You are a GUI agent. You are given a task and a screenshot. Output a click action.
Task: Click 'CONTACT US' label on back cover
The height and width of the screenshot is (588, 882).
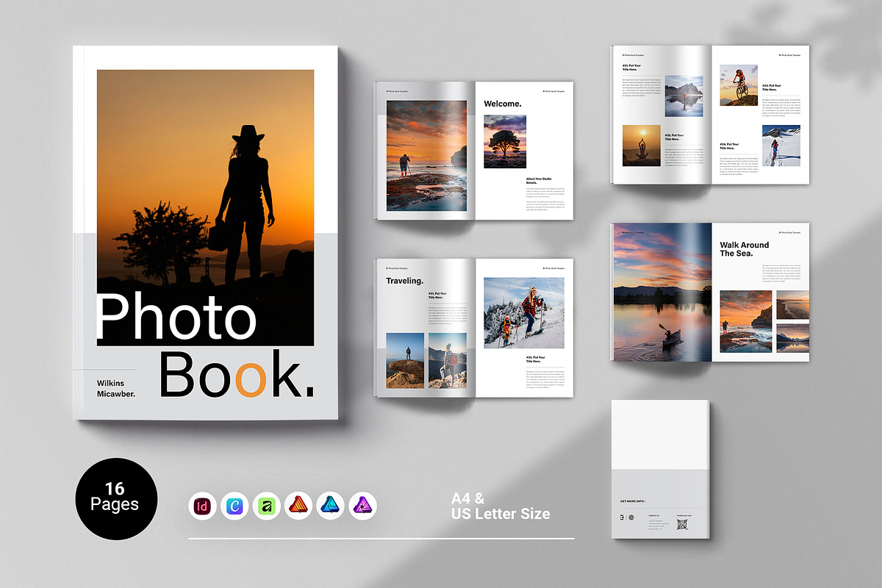(x=654, y=516)
